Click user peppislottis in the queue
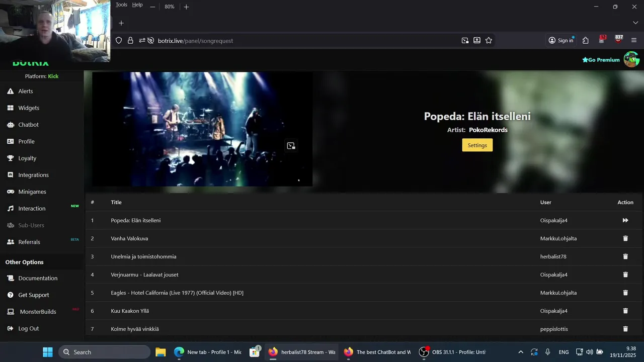The width and height of the screenshot is (644, 362). 554,329
